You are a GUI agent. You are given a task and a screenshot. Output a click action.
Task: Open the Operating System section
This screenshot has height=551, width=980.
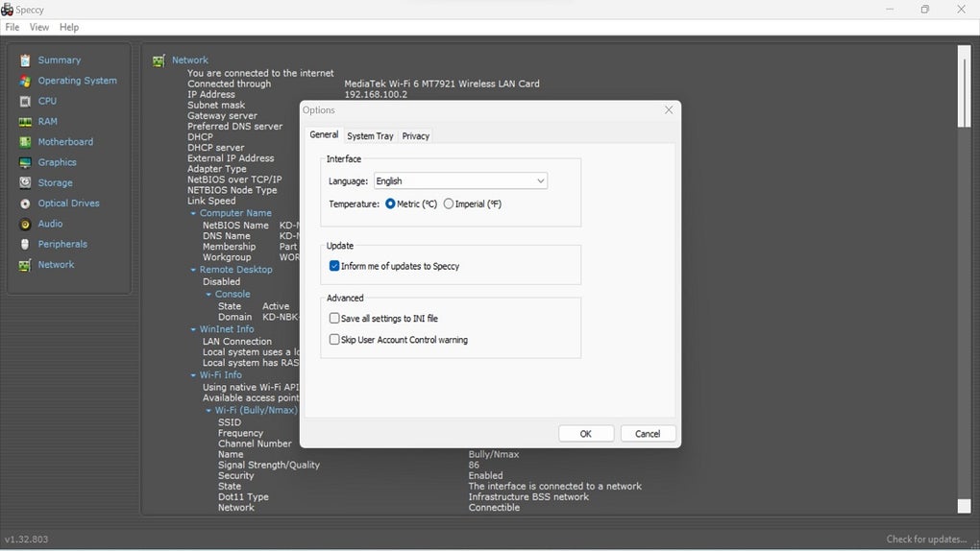(x=78, y=81)
